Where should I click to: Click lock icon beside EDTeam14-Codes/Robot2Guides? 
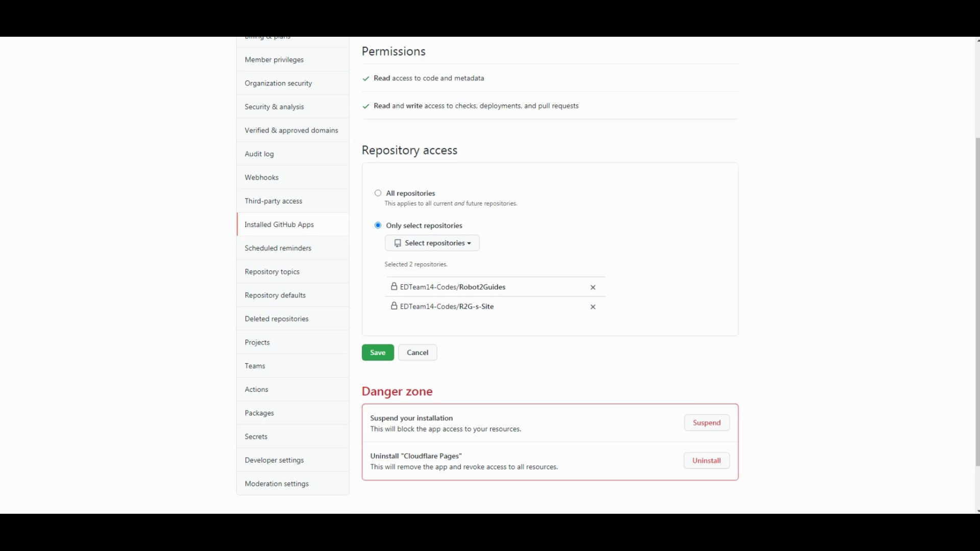coord(394,287)
